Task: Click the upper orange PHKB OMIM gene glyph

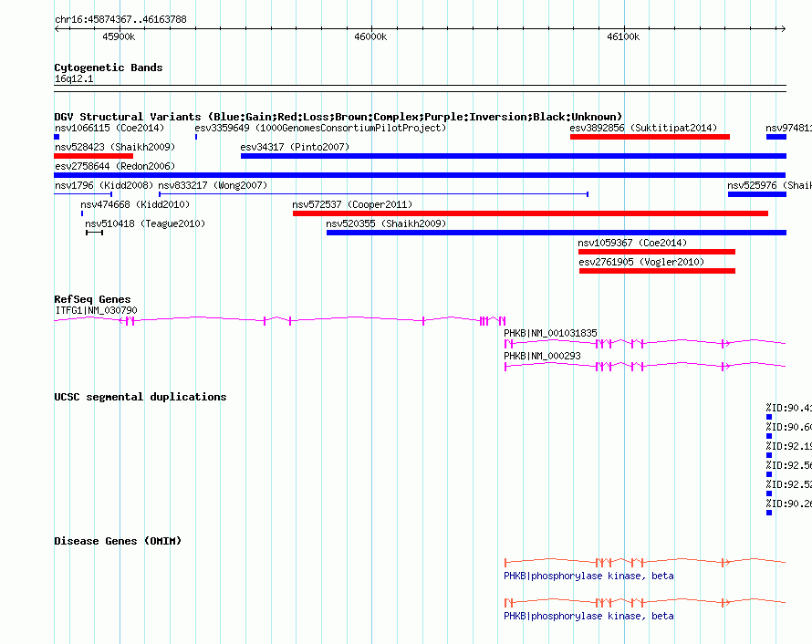Action: pos(645,562)
